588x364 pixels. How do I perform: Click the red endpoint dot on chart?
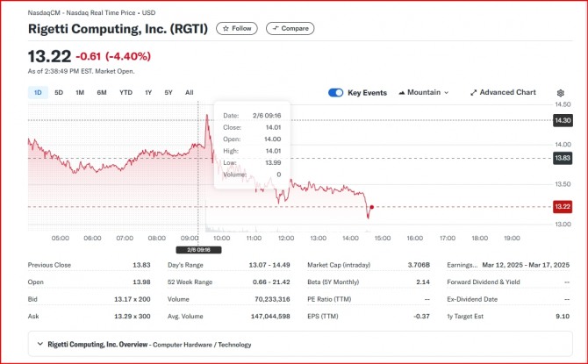pyautogui.click(x=372, y=207)
